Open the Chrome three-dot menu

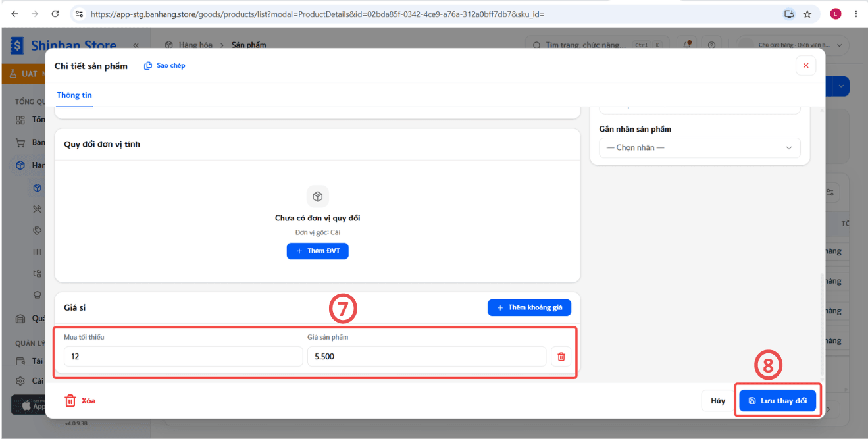(855, 14)
